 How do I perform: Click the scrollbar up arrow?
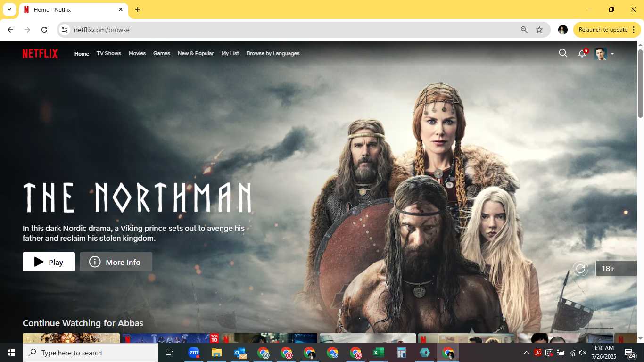pos(640,45)
